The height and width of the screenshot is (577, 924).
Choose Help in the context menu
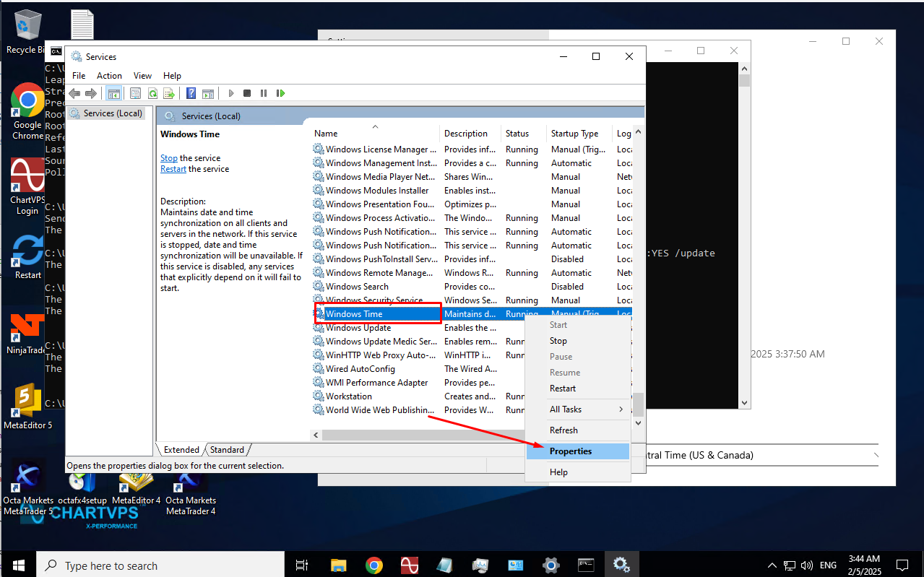coord(578,472)
